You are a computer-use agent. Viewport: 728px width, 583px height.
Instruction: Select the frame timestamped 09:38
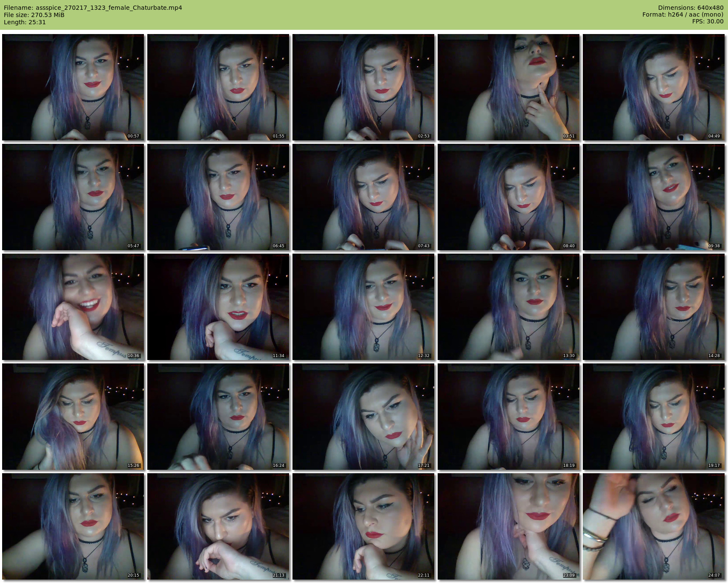(x=654, y=197)
